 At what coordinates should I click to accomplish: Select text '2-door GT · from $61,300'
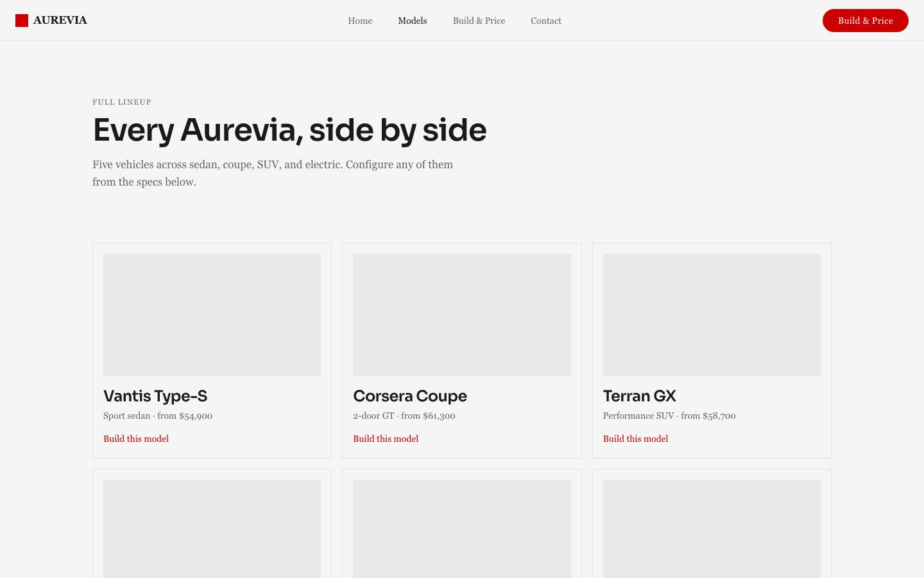404,416
